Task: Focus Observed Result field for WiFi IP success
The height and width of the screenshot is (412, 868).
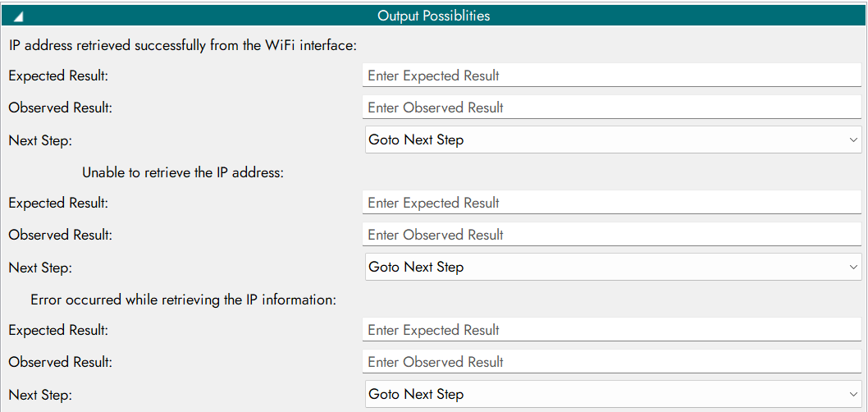Action: click(611, 108)
